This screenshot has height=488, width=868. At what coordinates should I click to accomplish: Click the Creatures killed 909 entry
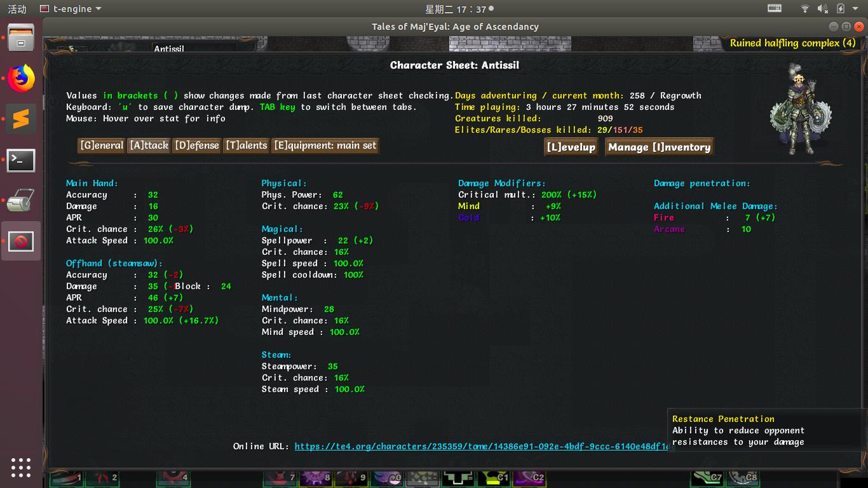pos(534,119)
